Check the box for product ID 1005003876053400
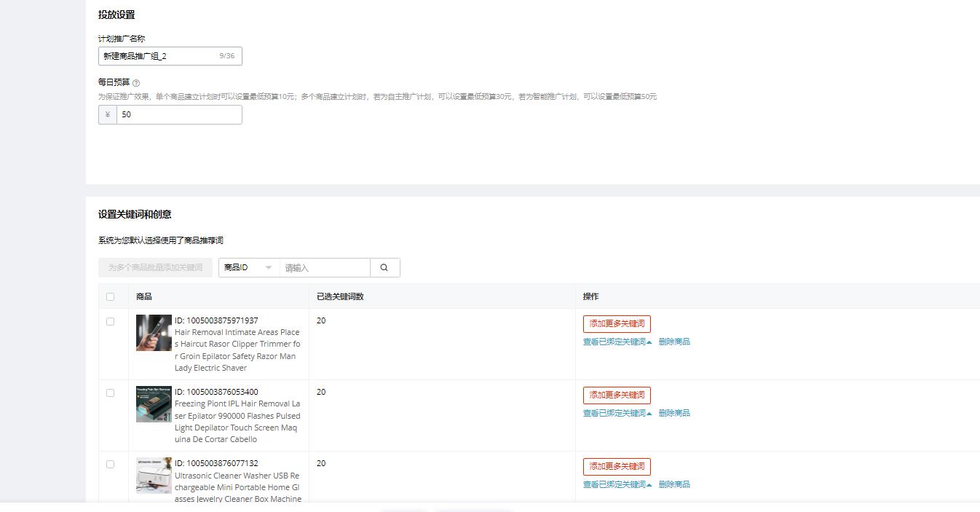The height and width of the screenshot is (512, 980). (111, 393)
